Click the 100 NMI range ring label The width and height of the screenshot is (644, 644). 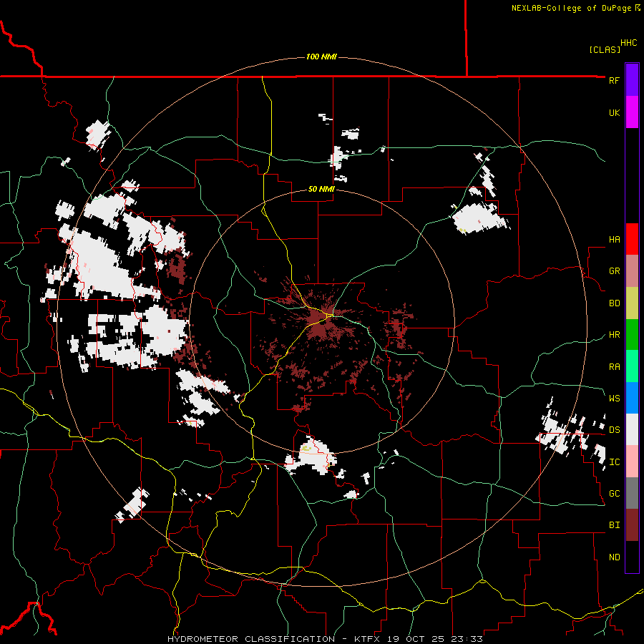point(321,57)
